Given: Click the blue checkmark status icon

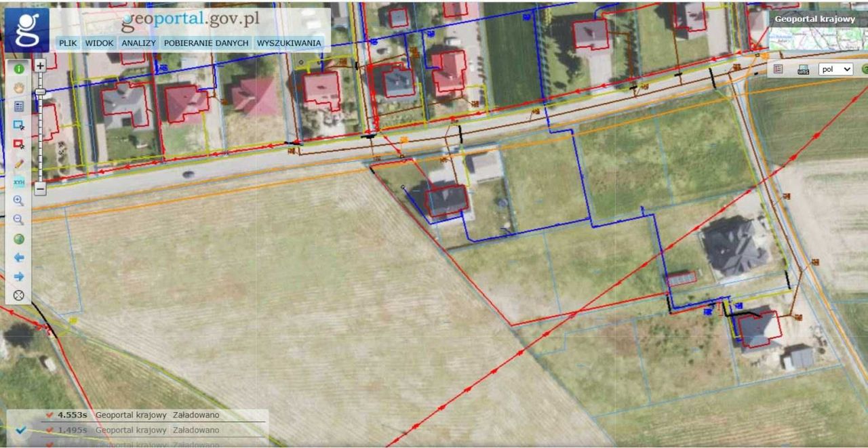Looking at the screenshot, I should [21, 430].
